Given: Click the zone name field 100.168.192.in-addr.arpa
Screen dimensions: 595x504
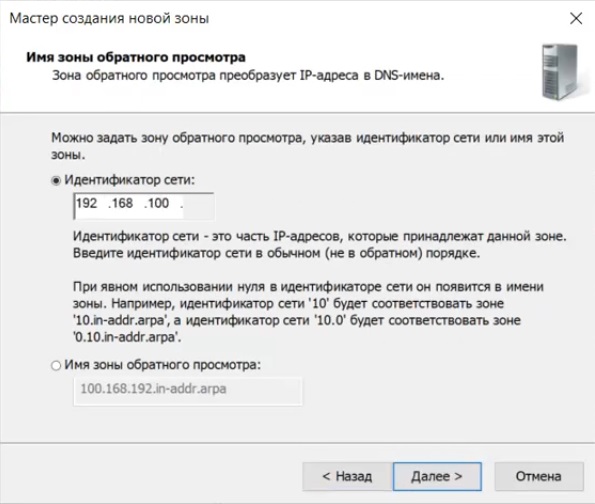Looking at the screenshot, I should 188,391.
